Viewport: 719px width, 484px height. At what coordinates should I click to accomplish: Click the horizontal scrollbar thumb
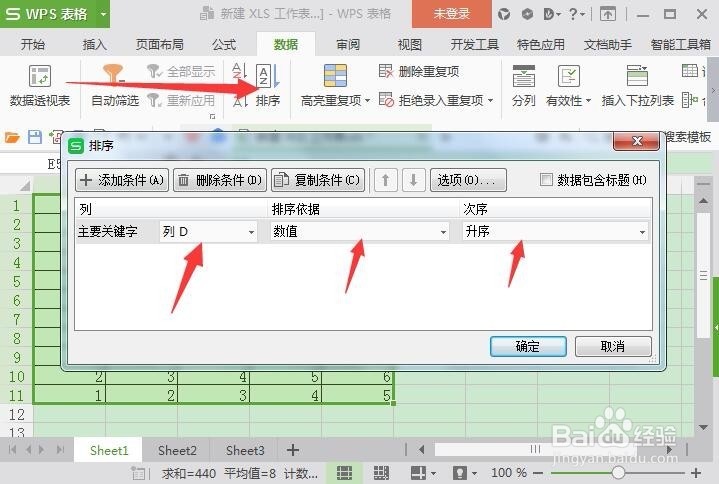[x=536, y=450]
